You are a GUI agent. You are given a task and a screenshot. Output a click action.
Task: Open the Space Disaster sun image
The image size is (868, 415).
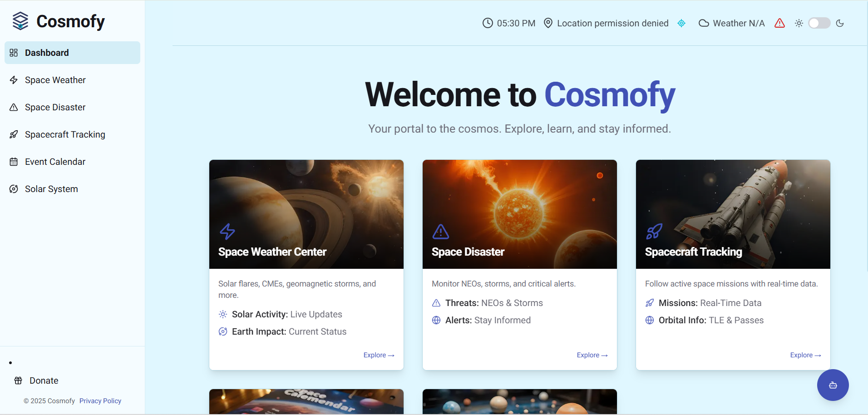[520, 214]
